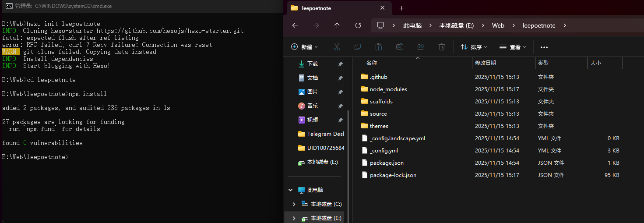The height and width of the screenshot is (223, 644).
Task: Select the node_modules folder
Action: click(x=388, y=89)
